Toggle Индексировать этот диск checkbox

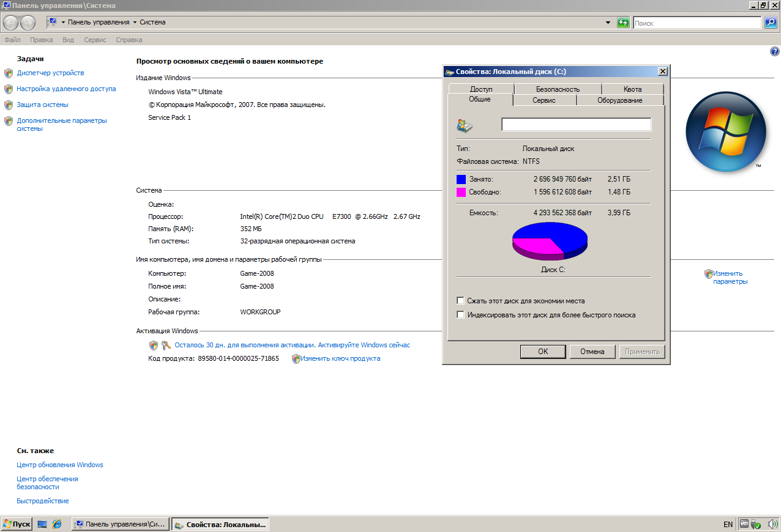pyautogui.click(x=460, y=315)
